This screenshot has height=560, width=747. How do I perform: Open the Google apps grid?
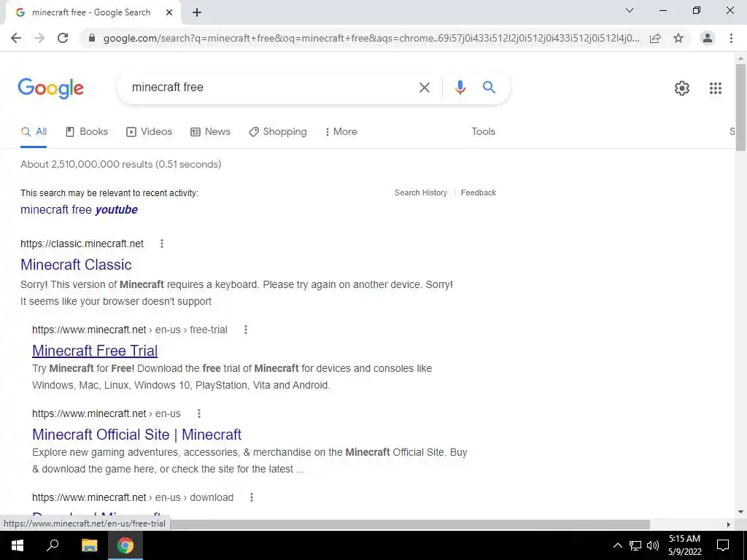715,88
